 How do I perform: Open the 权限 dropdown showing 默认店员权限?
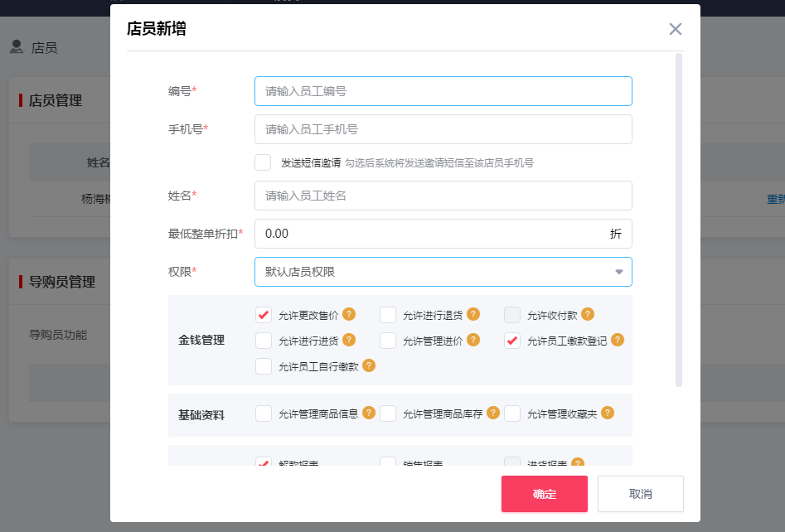coord(443,272)
